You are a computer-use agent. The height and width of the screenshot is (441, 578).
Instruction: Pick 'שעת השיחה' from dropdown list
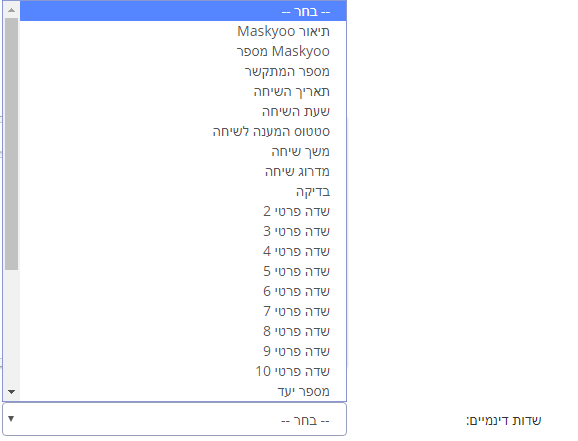(x=183, y=111)
